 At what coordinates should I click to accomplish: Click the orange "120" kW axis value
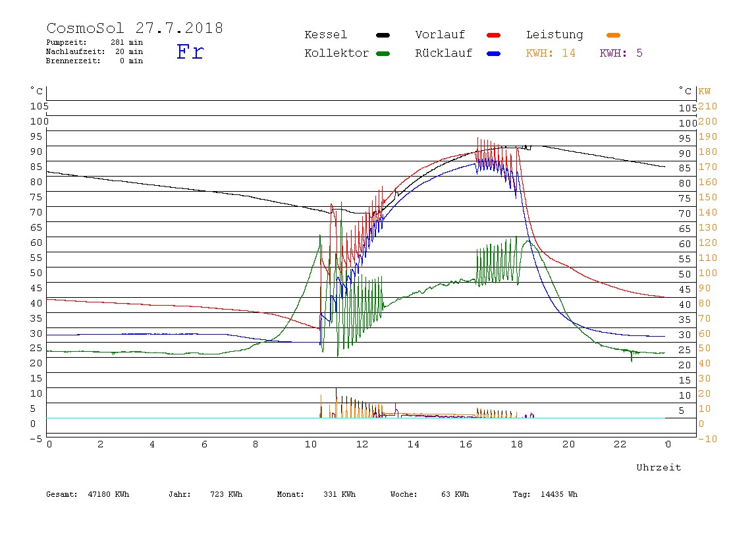coord(708,242)
